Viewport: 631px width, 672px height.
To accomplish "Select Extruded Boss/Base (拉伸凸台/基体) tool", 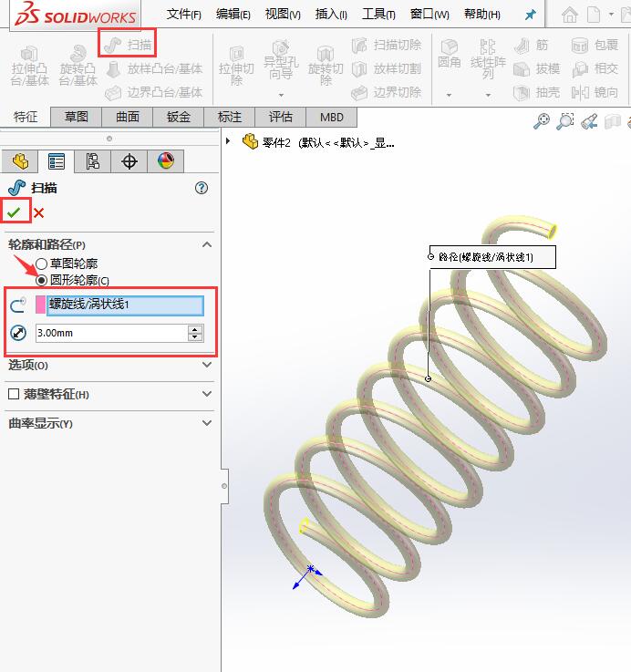I will click(29, 66).
